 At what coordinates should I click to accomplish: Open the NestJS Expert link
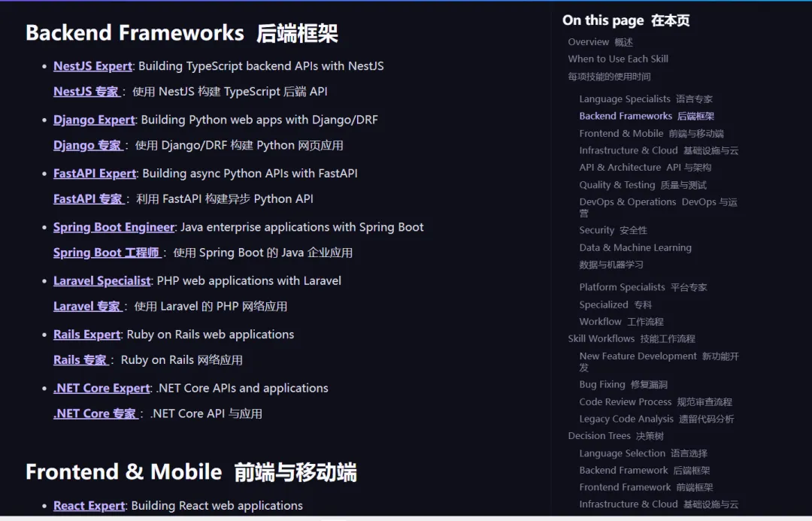92,66
